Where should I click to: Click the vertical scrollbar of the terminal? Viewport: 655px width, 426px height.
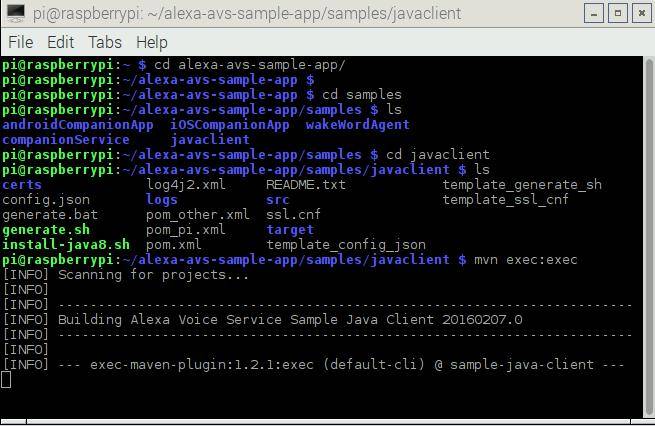coord(649,236)
